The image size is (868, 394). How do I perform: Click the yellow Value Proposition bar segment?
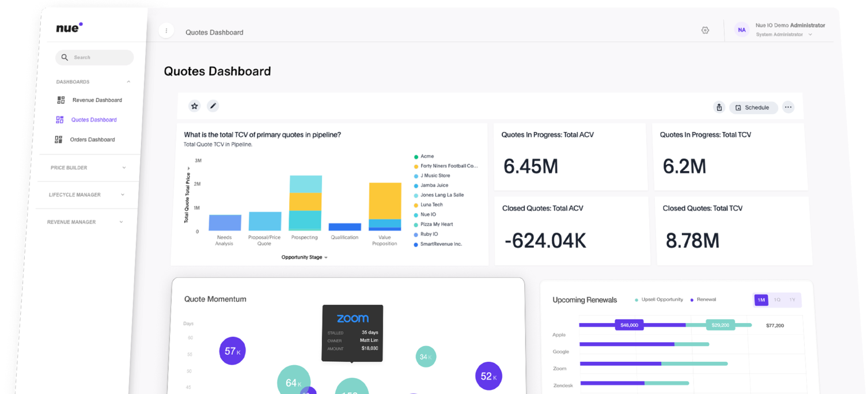pos(385,200)
